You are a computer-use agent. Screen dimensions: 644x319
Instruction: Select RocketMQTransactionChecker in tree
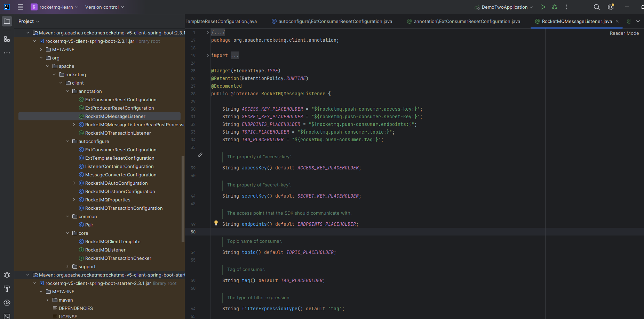(x=118, y=258)
